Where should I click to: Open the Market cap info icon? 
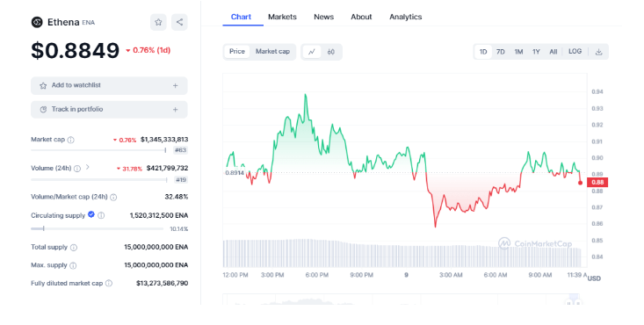[x=70, y=140]
